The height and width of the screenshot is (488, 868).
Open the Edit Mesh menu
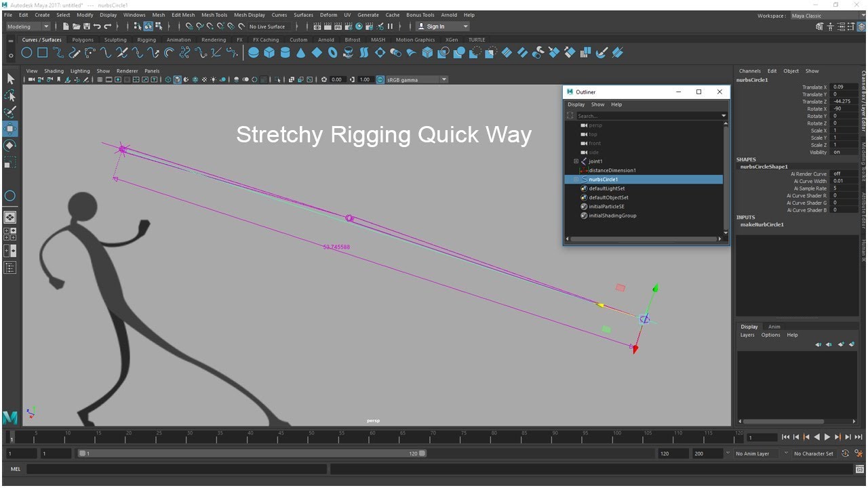(183, 15)
